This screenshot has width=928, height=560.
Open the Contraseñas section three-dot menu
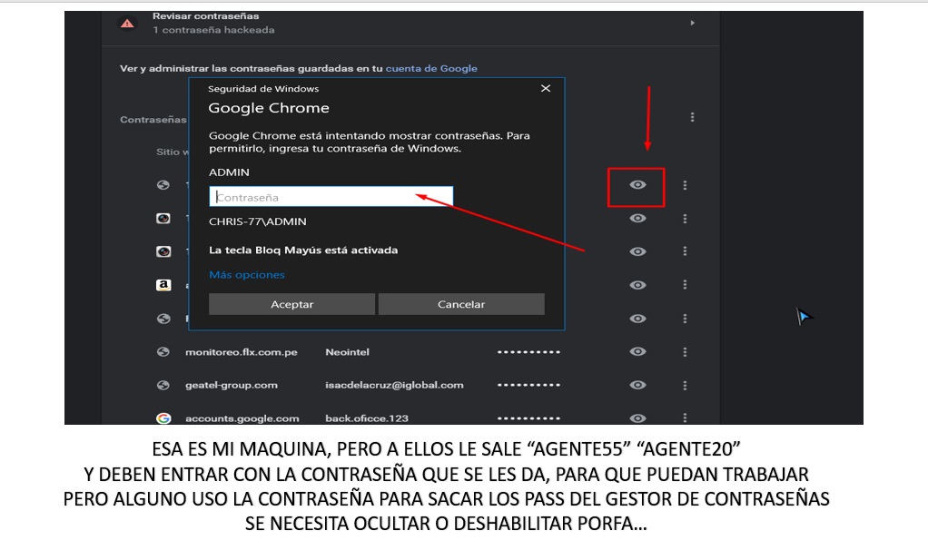tap(692, 117)
